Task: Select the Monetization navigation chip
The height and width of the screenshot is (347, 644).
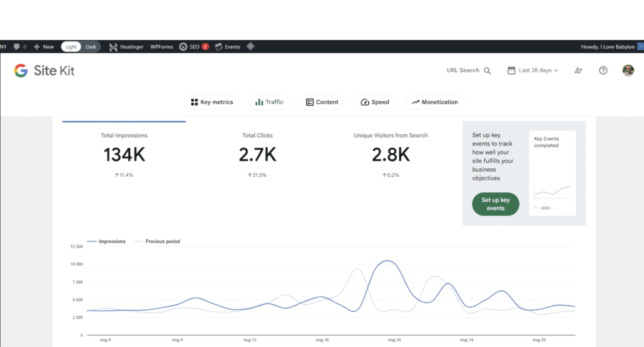Action: 435,102
